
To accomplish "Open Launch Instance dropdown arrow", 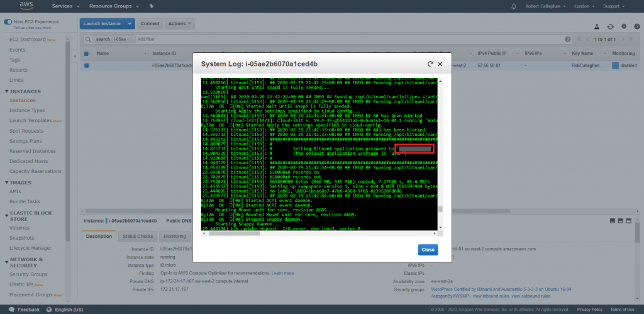I will tap(130, 24).
